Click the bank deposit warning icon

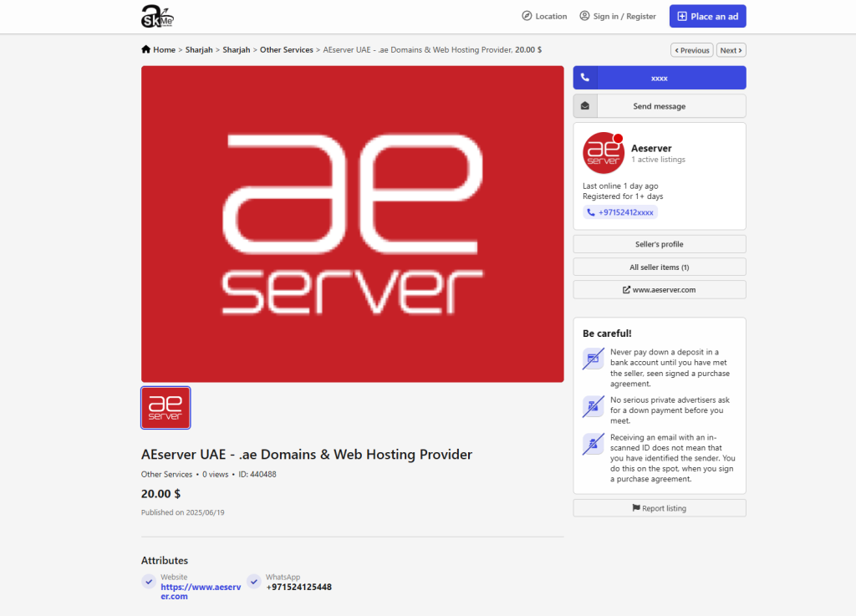594,359
